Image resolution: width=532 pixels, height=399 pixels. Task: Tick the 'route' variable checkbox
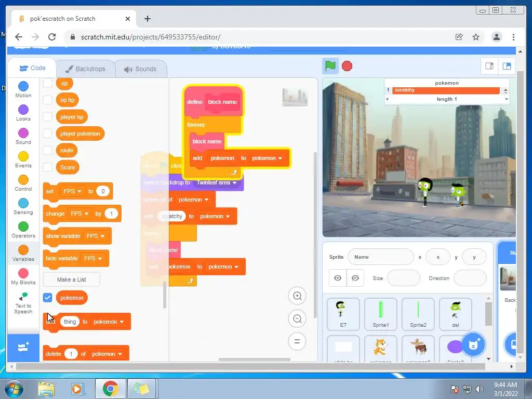[x=47, y=150]
